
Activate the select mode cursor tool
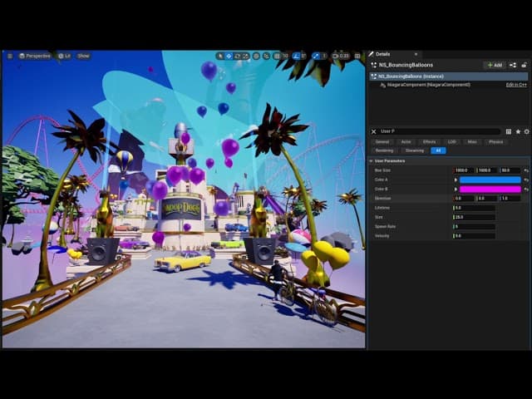pos(220,56)
